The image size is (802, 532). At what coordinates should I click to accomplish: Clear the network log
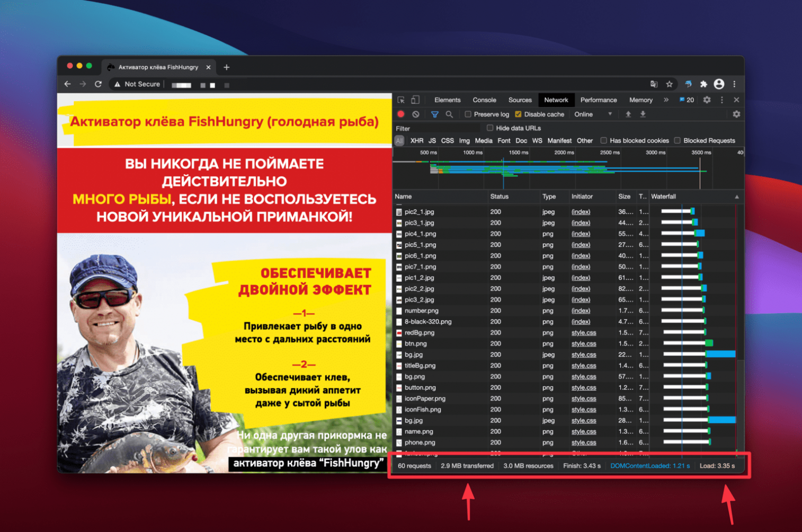(416, 114)
